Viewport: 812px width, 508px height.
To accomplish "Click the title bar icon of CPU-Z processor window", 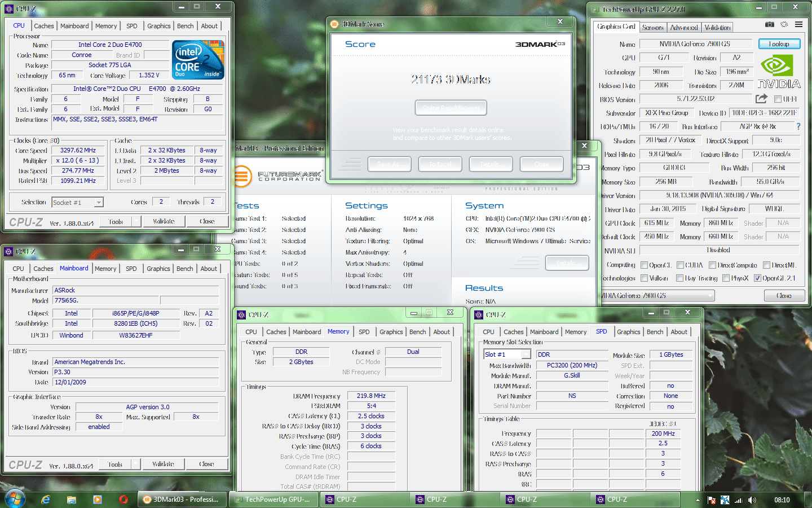I will (8, 8).
